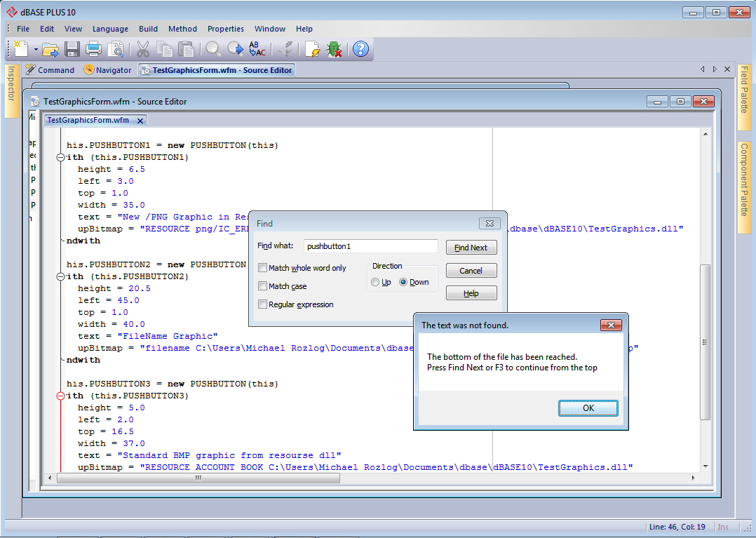Click the vertical scrollbar up arrow
Screen dimensions: 756x538
pos(706,133)
